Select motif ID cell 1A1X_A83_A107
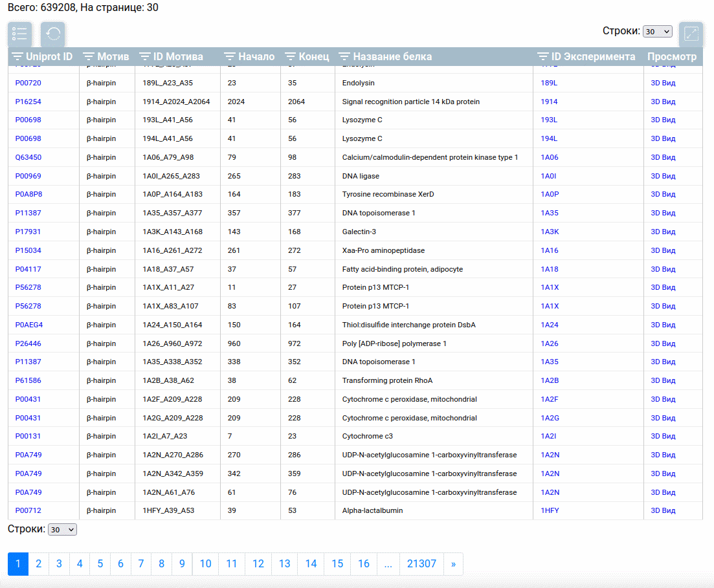 click(170, 306)
